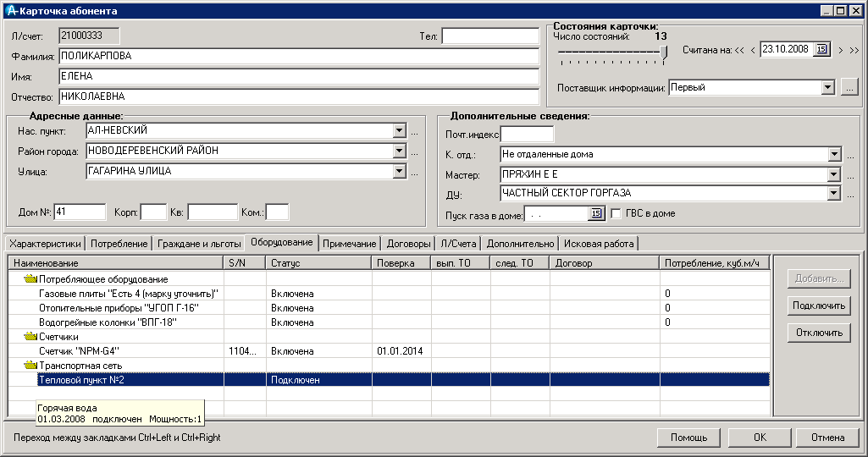
Task: Click the 'Помощь' button
Action: click(688, 438)
